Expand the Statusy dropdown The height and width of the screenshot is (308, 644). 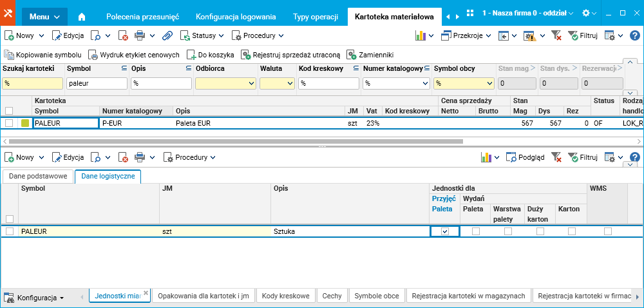(x=202, y=36)
